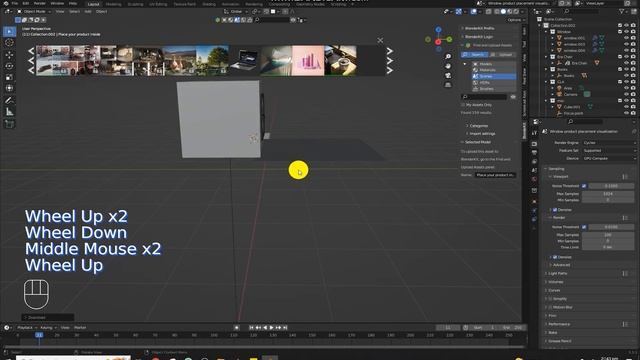
Task: Select the Select Box tool in the toolbar
Action: point(9,31)
